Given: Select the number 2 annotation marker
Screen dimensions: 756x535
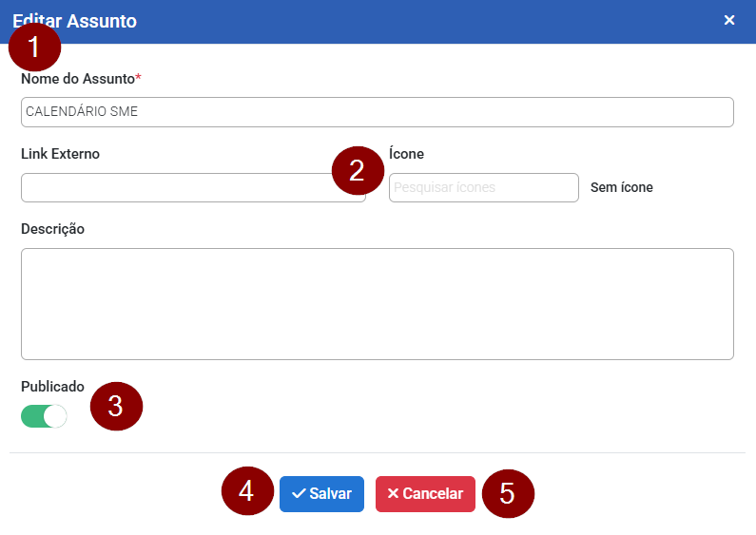Looking at the screenshot, I should (x=357, y=170).
